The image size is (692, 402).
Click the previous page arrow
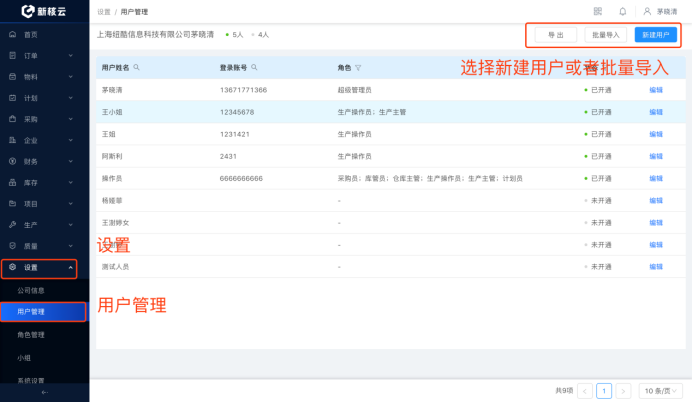click(585, 391)
